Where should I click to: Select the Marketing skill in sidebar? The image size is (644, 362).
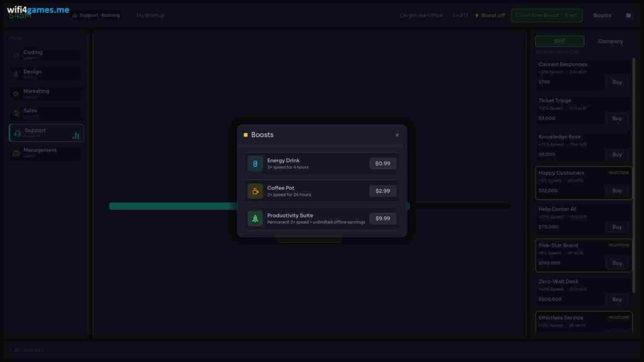(x=45, y=94)
